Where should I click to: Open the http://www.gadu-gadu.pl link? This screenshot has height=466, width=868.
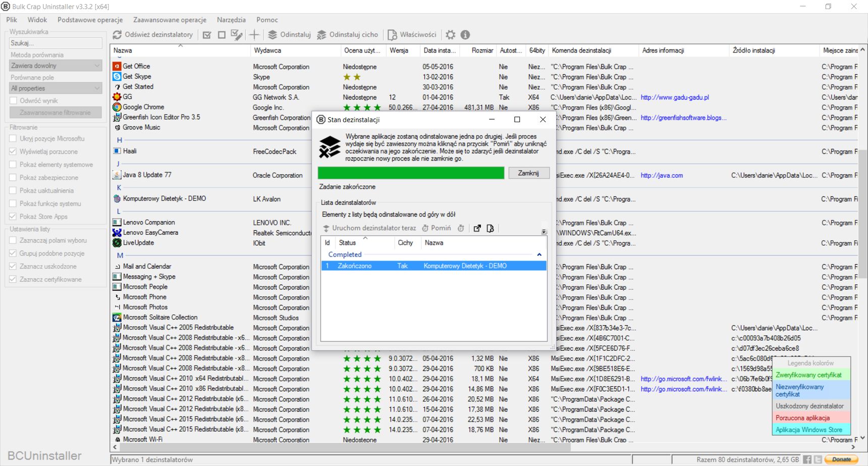point(675,97)
